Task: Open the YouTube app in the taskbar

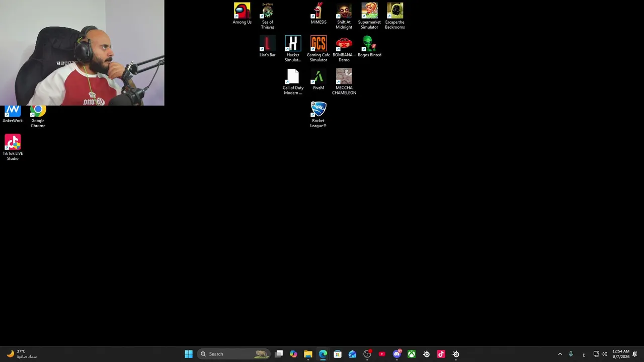Action: click(382, 354)
